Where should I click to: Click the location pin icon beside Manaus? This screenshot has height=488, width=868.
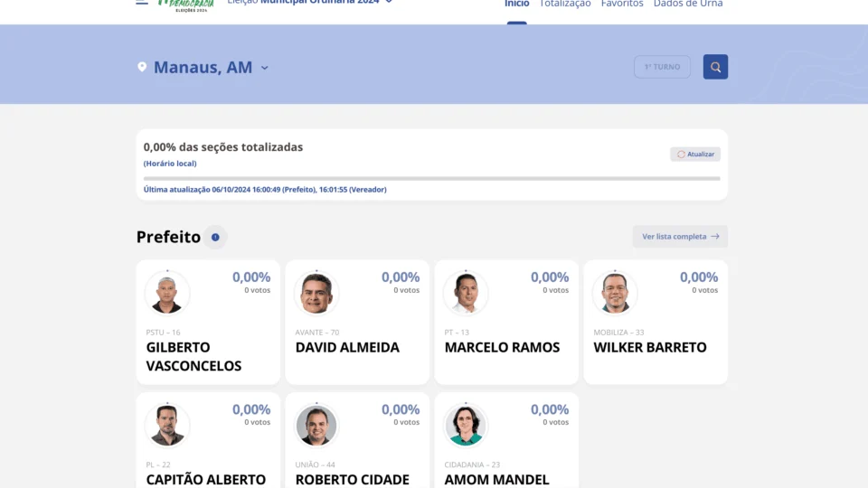[142, 67]
